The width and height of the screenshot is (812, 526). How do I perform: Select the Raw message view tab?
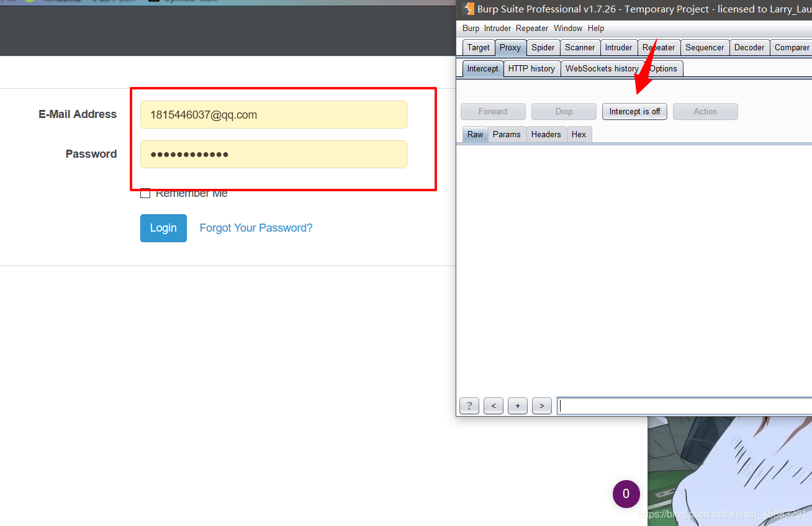(x=476, y=134)
